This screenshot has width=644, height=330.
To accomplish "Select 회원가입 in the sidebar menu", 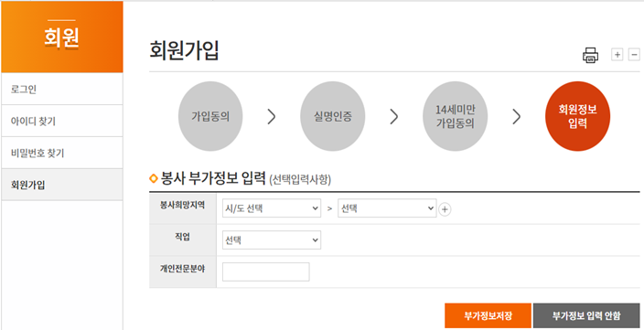I will point(62,185).
